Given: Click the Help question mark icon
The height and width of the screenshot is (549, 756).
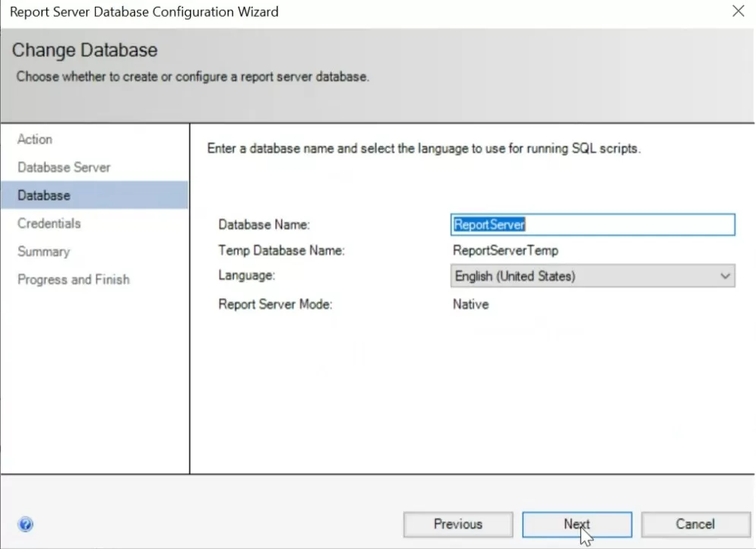Looking at the screenshot, I should tap(25, 524).
